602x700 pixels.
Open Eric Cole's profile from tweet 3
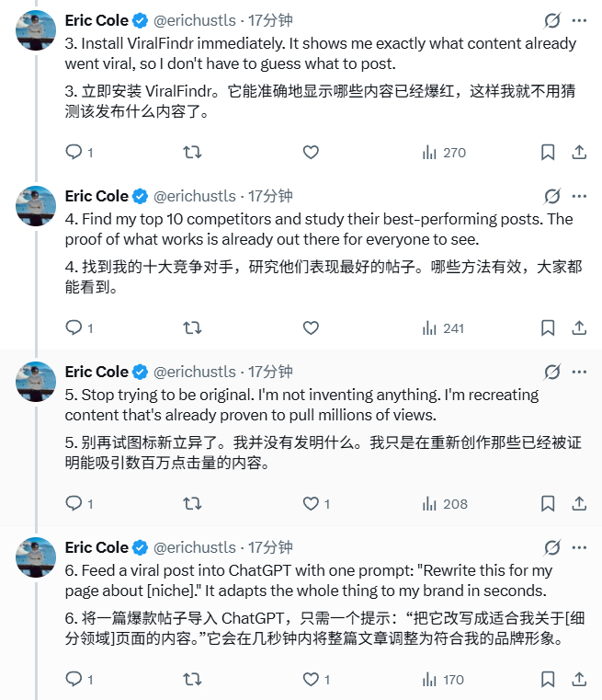click(x=97, y=20)
